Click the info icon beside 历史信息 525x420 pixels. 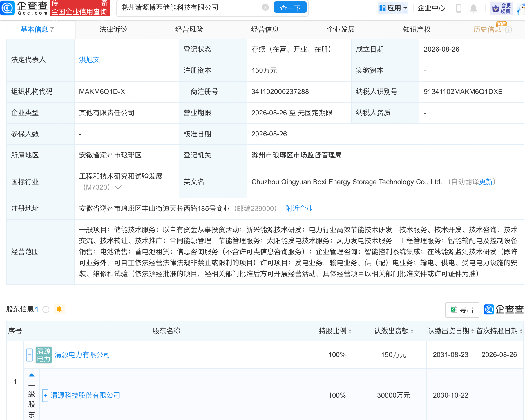click(508, 30)
